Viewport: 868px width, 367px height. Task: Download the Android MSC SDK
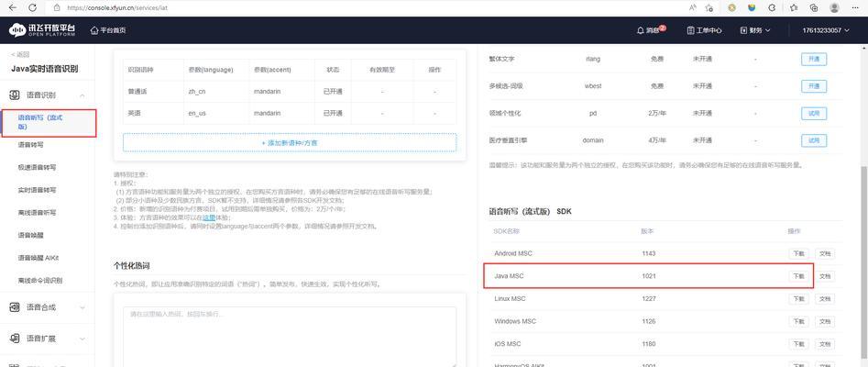coord(797,253)
